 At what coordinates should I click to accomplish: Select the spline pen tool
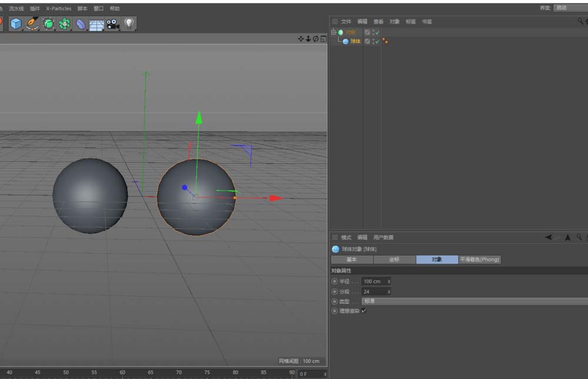click(31, 24)
